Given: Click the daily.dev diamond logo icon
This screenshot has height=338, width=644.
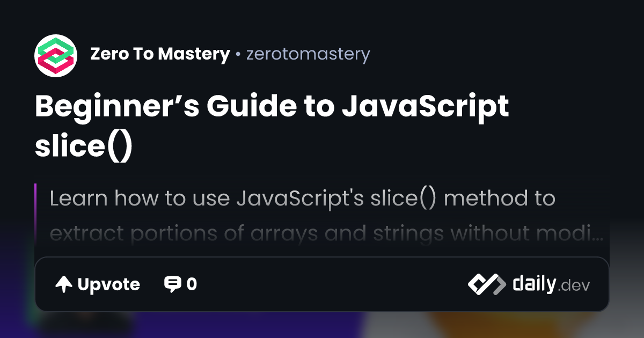Looking at the screenshot, I should coord(486,284).
